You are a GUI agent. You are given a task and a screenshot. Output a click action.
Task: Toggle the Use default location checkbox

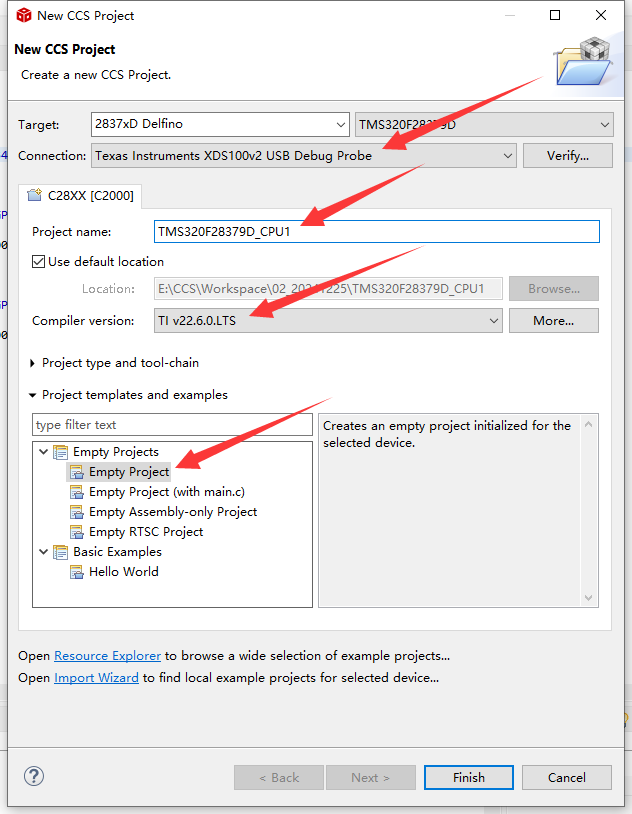click(x=38, y=262)
